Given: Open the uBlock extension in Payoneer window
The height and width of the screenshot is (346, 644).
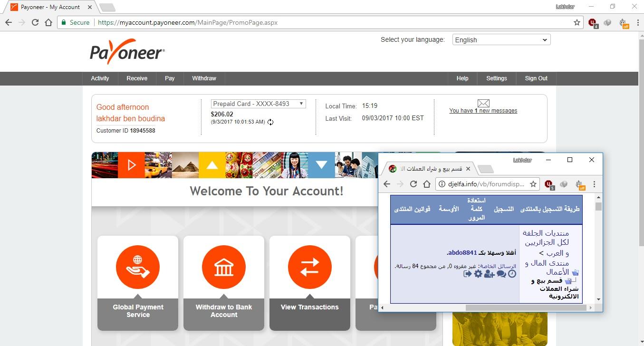Looking at the screenshot, I should point(593,22).
